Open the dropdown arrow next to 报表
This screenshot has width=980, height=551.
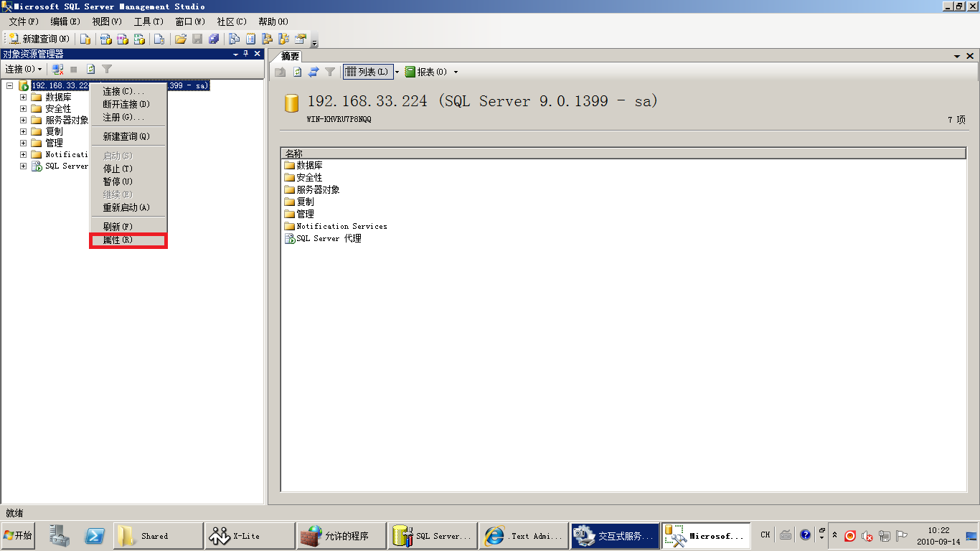456,72
